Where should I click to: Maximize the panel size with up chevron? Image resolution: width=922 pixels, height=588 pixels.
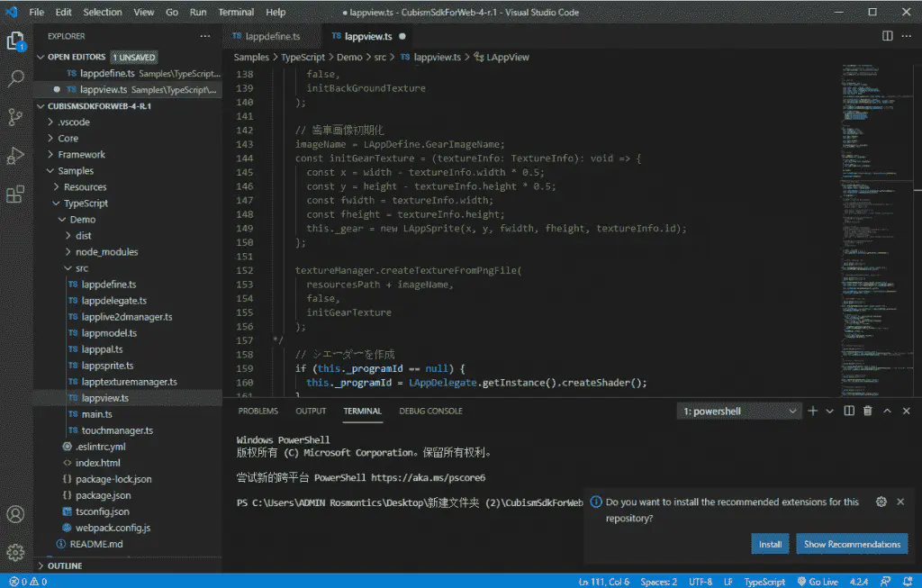pyautogui.click(x=887, y=411)
